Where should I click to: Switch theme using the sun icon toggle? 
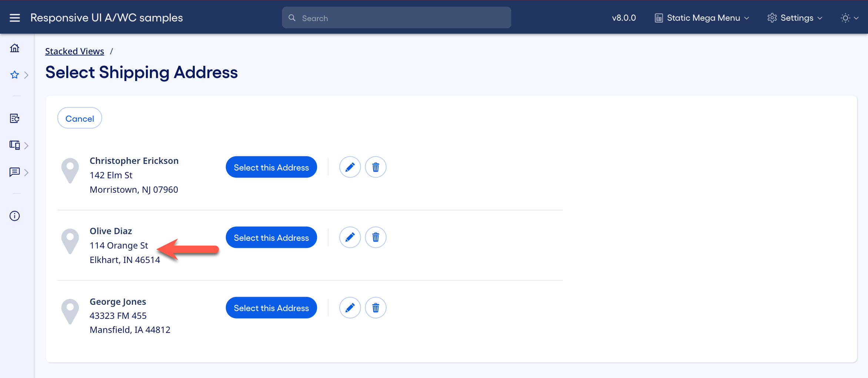[x=845, y=18]
